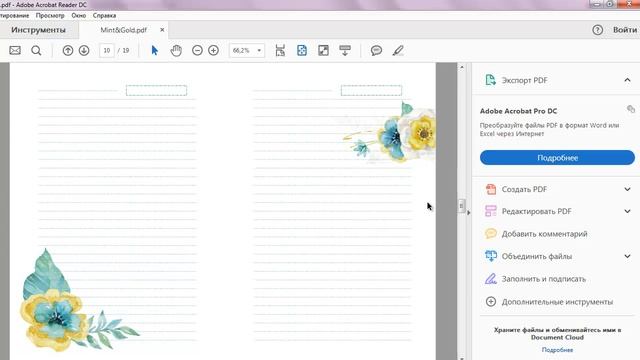The width and height of the screenshot is (640, 360).
Task: Zoom in with the plus icon
Action: 213,50
